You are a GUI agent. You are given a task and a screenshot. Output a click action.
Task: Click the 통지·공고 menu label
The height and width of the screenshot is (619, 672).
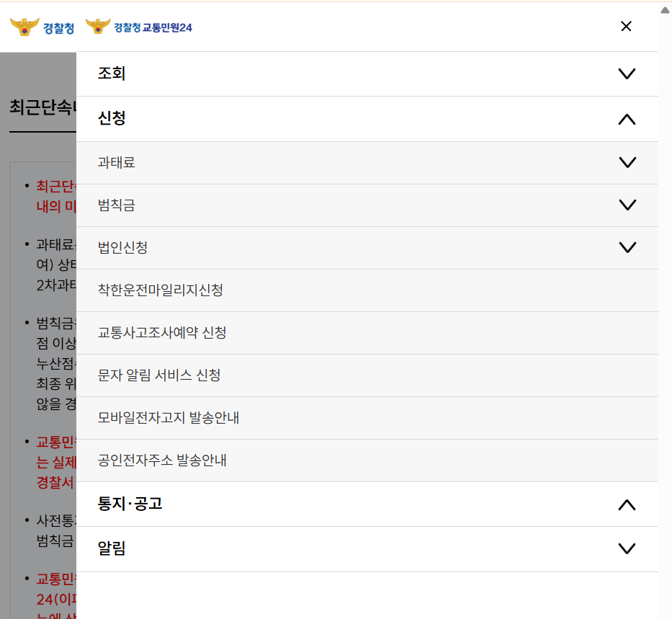130,504
